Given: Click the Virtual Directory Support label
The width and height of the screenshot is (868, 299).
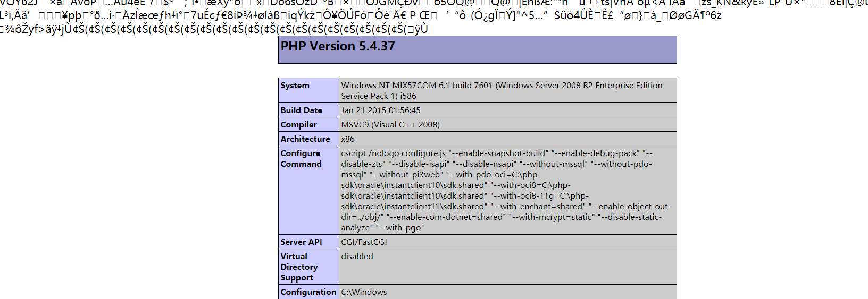Looking at the screenshot, I should click(x=299, y=267).
